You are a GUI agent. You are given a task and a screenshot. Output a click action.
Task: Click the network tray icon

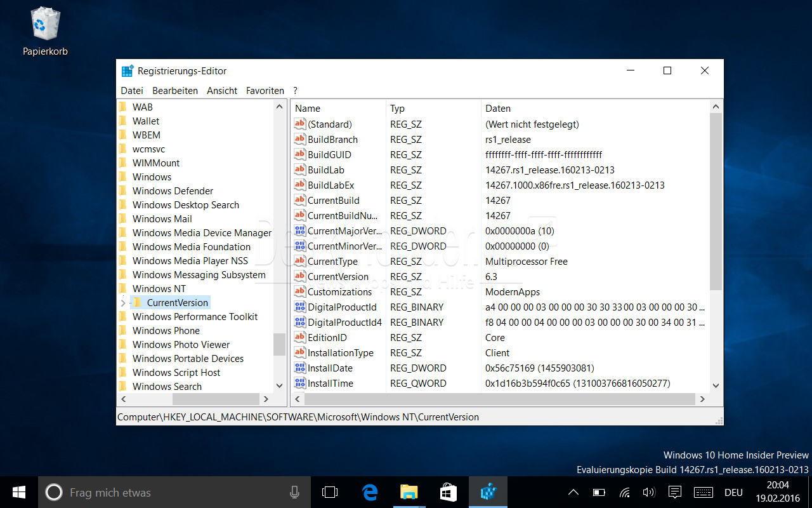point(624,492)
